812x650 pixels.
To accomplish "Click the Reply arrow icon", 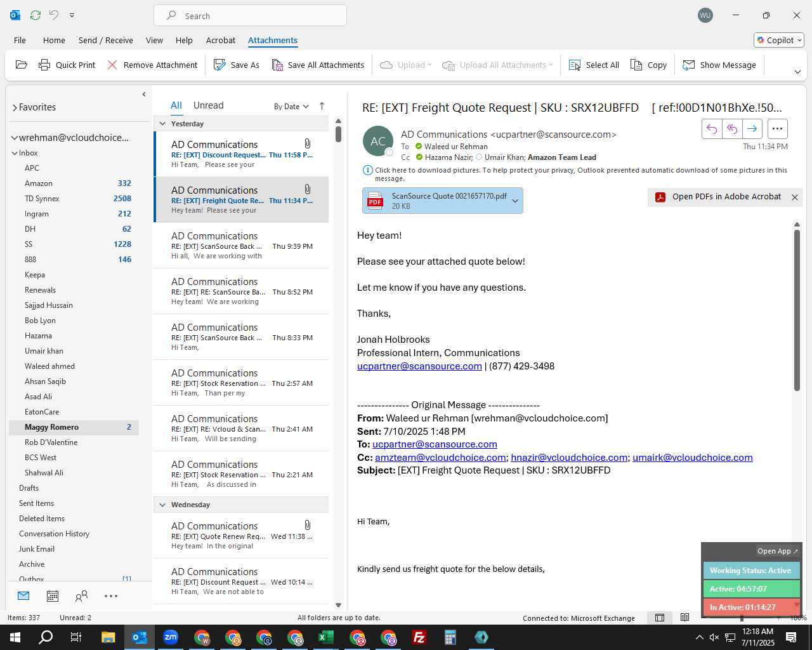I will click(x=712, y=129).
